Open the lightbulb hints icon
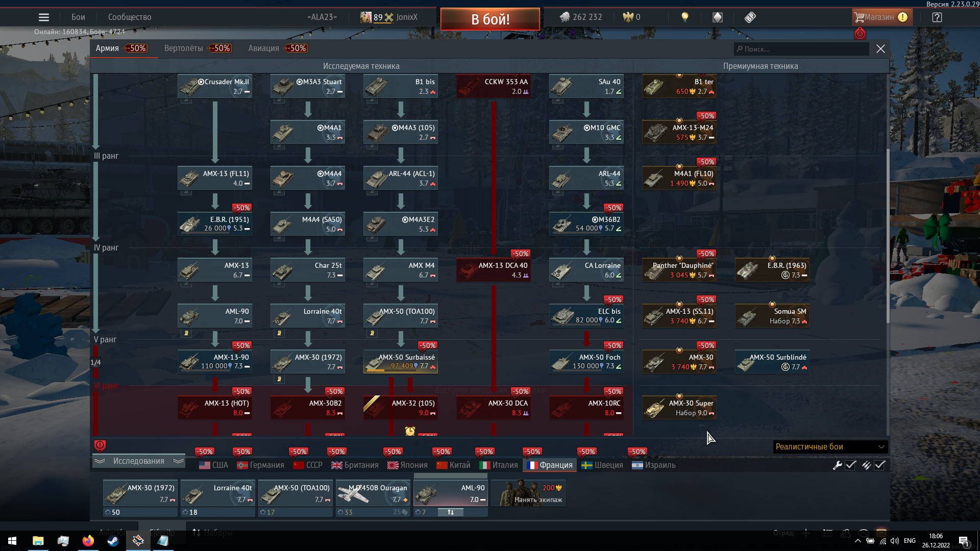This screenshot has height=551, width=980. pyautogui.click(x=685, y=17)
